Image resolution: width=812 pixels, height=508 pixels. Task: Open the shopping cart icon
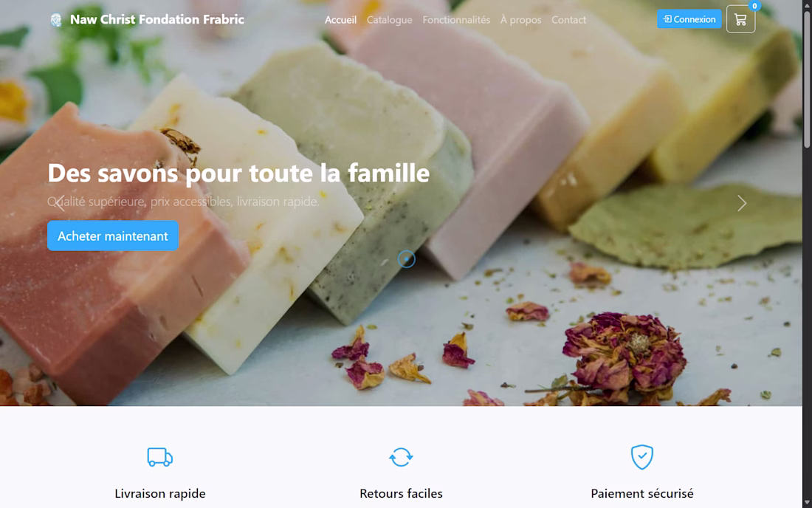point(740,19)
